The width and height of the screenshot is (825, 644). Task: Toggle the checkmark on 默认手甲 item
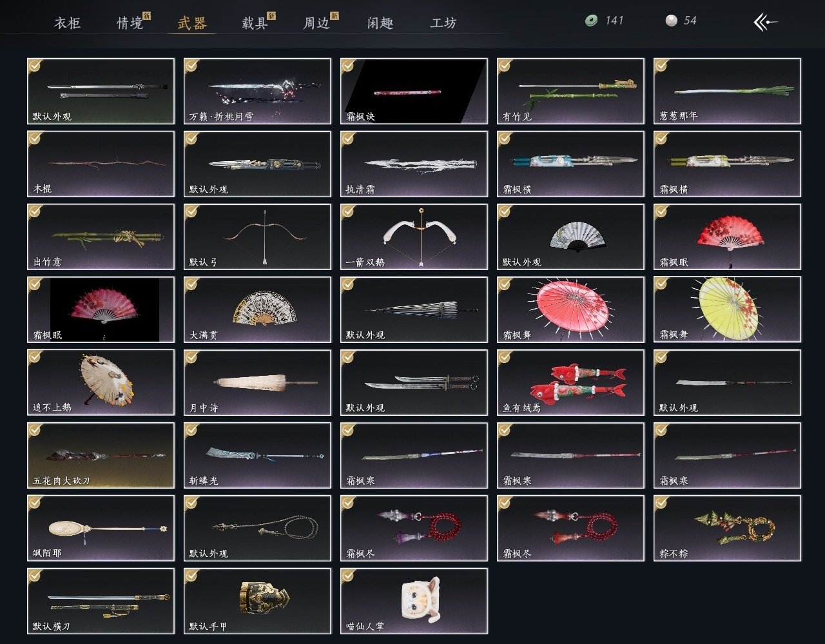click(192, 576)
